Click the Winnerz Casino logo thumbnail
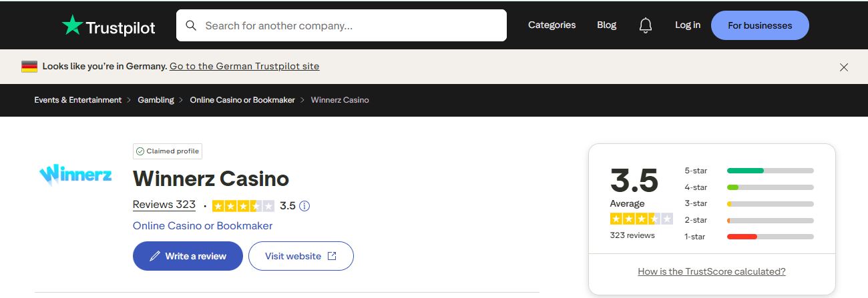Image resolution: width=868 pixels, height=298 pixels. pos(75,175)
